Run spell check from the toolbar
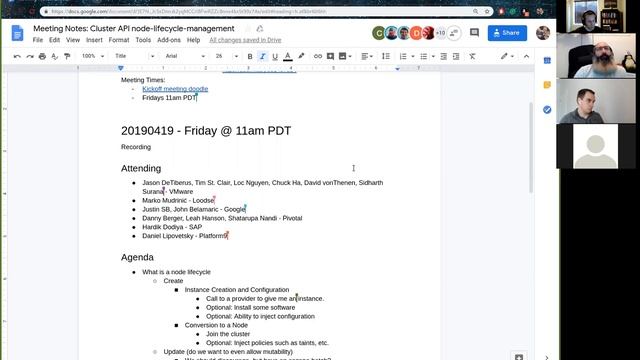Image resolution: width=640 pixels, height=360 pixels. [x=55, y=56]
